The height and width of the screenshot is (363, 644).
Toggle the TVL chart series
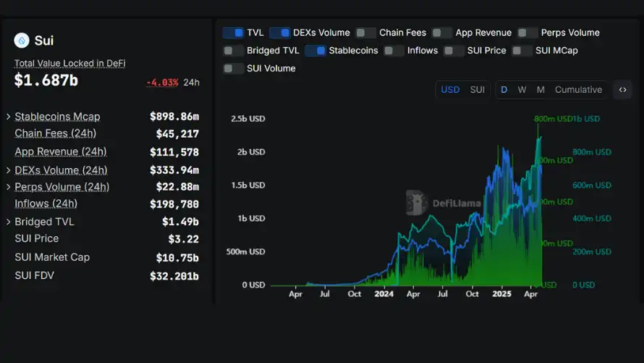click(x=234, y=33)
